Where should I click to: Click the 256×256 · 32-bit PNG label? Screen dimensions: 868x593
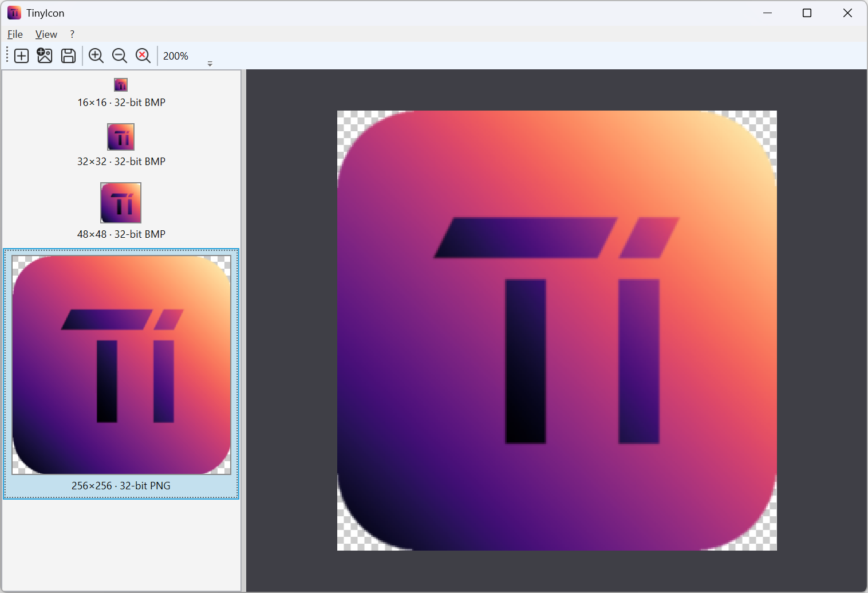(x=121, y=486)
